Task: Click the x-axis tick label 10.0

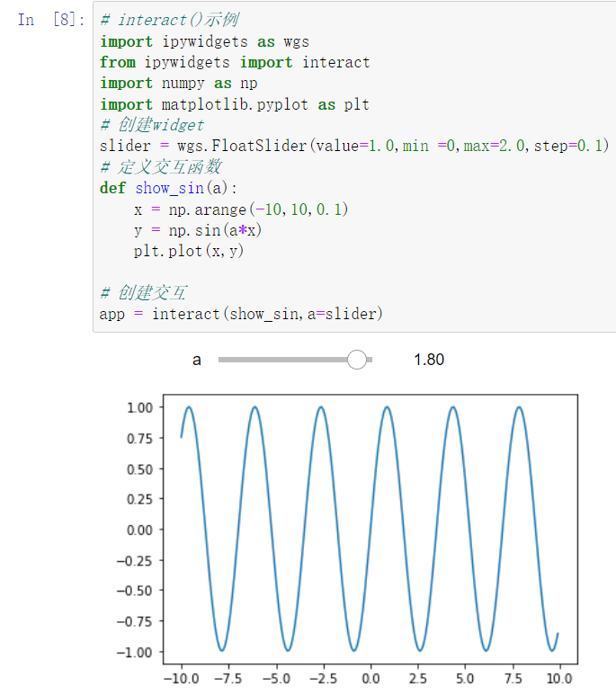Action: pos(559,678)
